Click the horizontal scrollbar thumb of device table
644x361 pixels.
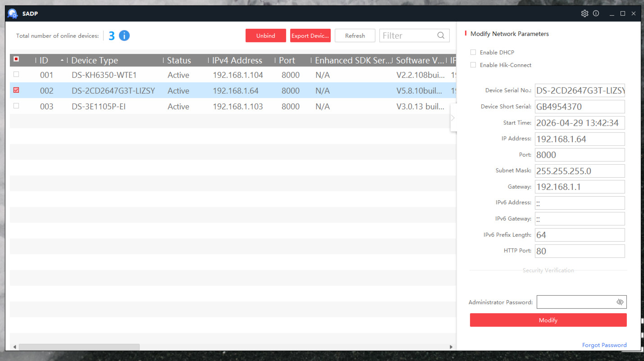[x=79, y=347]
